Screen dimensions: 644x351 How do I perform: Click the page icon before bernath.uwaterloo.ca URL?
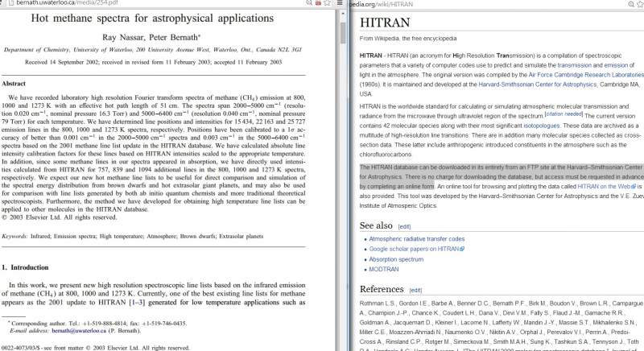[x=11, y=3]
